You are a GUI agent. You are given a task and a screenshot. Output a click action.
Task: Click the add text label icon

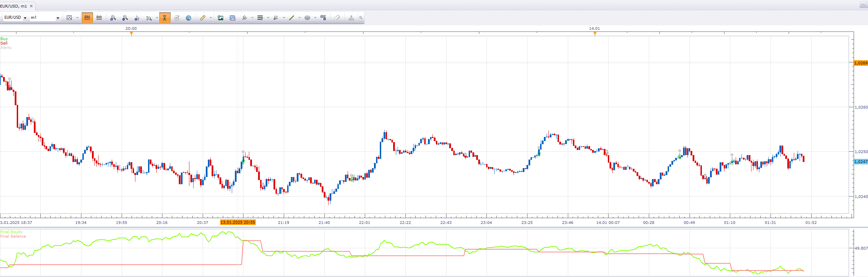pyautogui.click(x=323, y=18)
